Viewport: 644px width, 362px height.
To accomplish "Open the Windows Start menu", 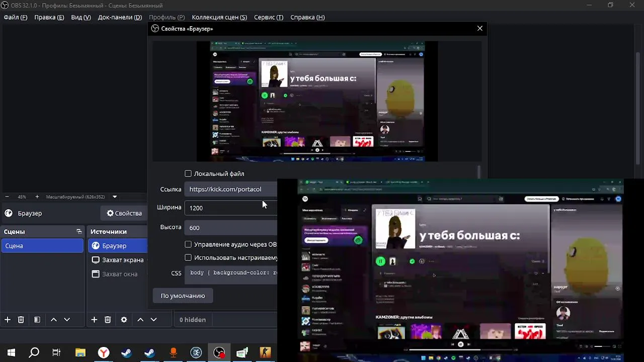I will click(x=11, y=353).
